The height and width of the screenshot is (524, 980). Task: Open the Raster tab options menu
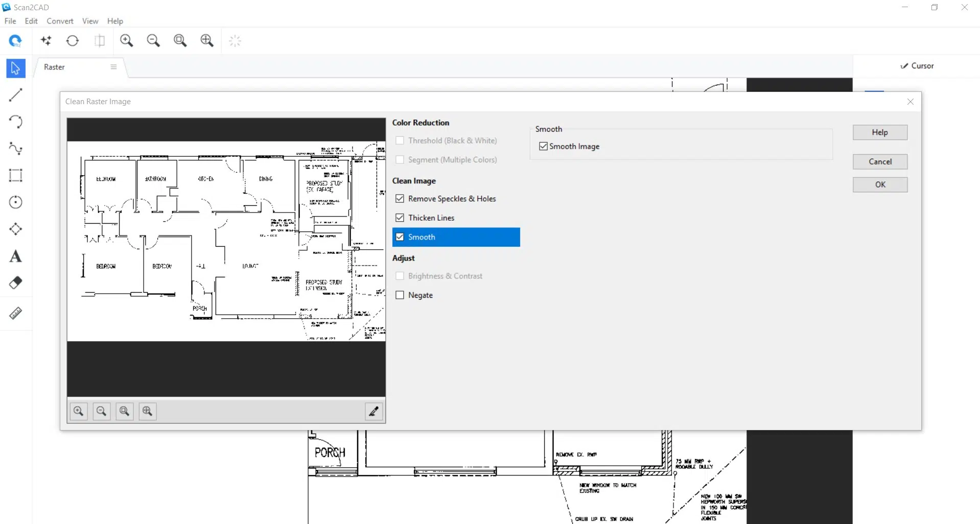pyautogui.click(x=113, y=67)
